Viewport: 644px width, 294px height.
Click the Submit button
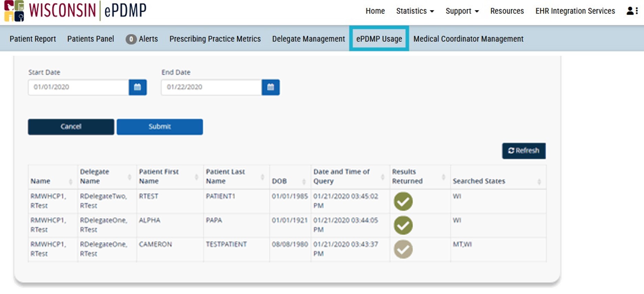(x=160, y=127)
